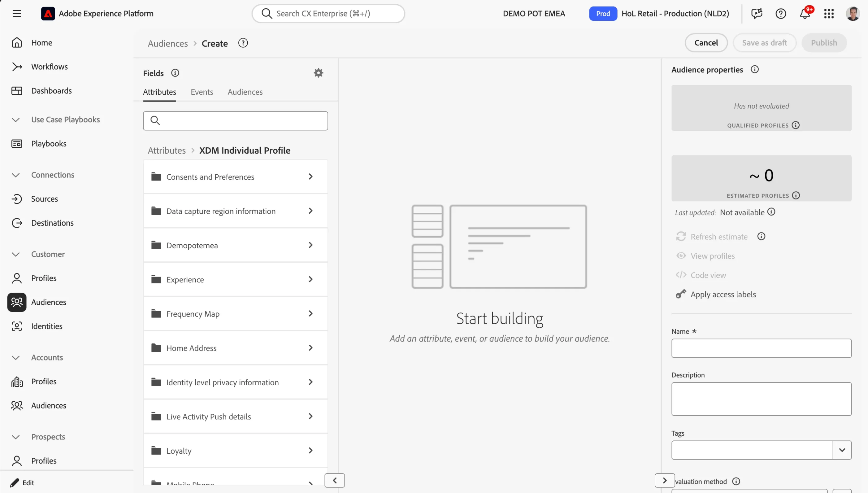Click info icon after Last updated Not available
Image resolution: width=868 pixels, height=493 pixels.
tap(771, 212)
